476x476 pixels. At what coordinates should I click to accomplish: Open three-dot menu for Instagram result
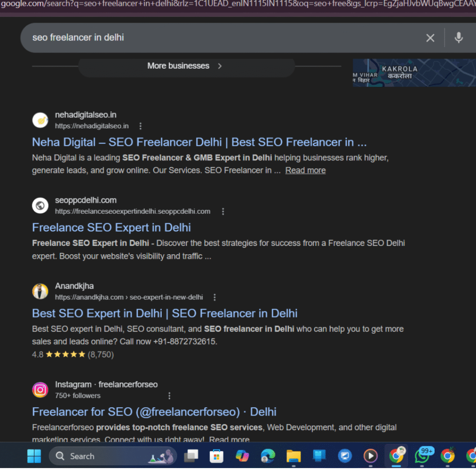[x=169, y=396]
